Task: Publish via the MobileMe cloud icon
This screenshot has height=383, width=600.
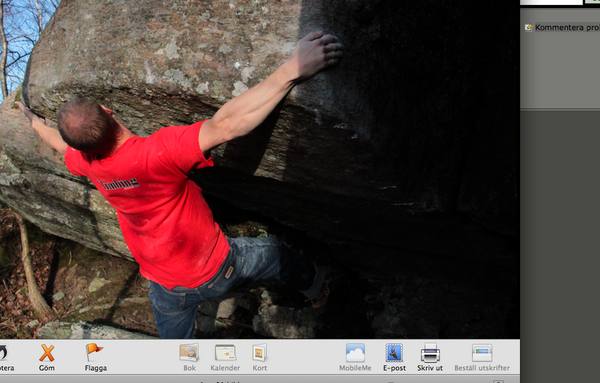Action: 355,352
